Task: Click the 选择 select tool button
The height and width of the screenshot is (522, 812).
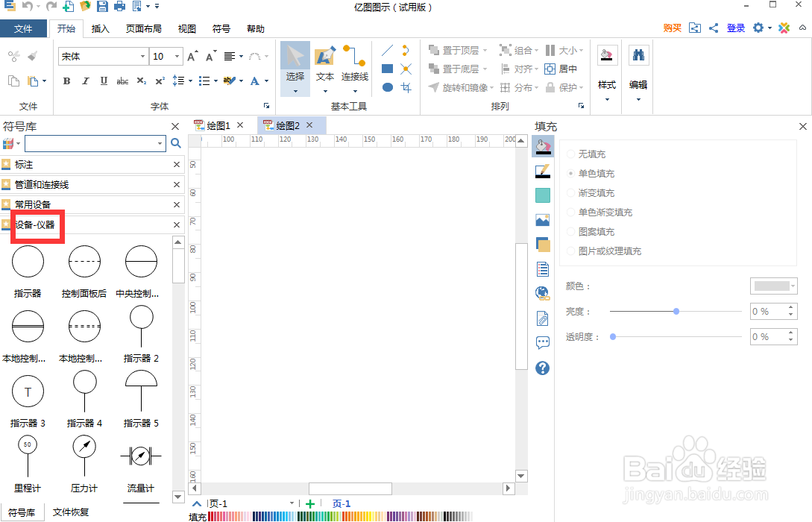Action: click(x=295, y=69)
